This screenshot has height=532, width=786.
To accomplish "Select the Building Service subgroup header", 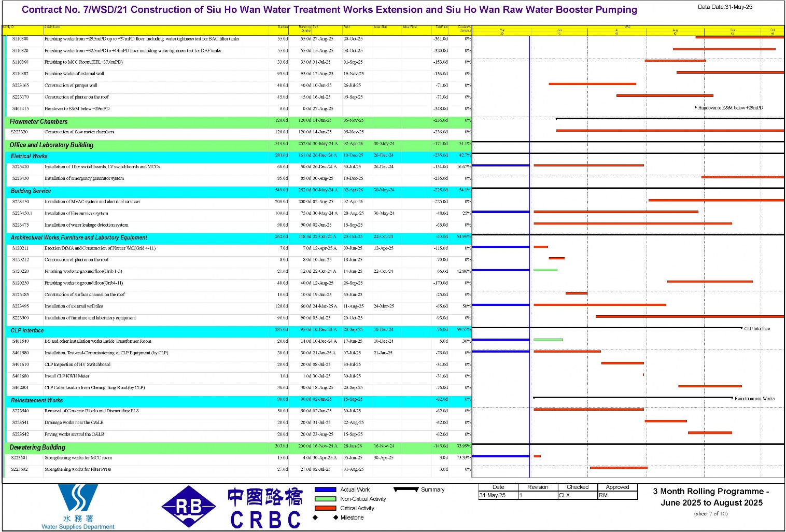I will point(31,191).
